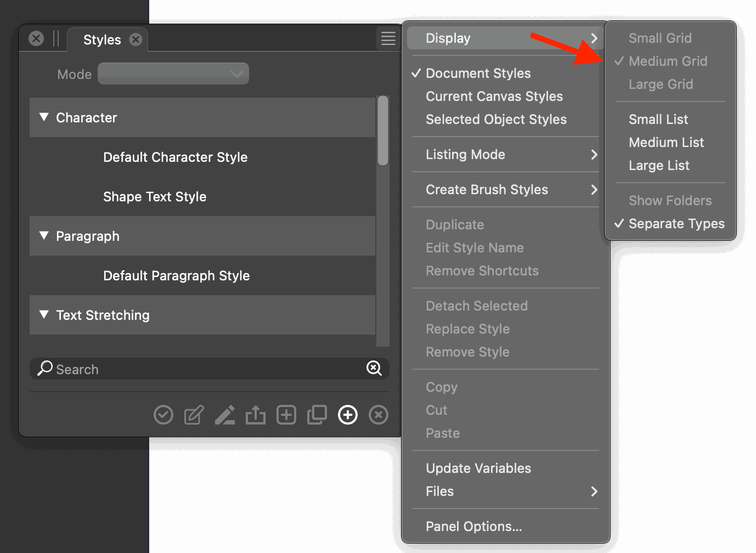The image size is (756, 553).
Task: Open the Mode dropdown
Action: [173, 74]
